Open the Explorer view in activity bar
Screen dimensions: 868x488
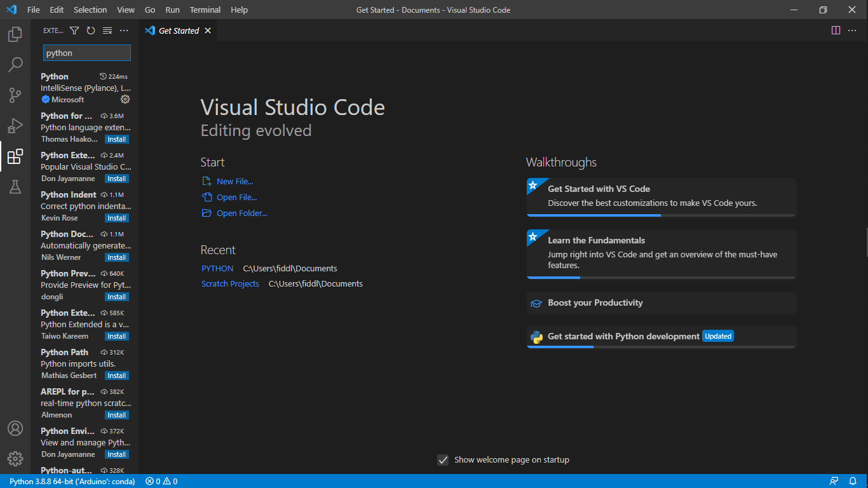[15, 34]
